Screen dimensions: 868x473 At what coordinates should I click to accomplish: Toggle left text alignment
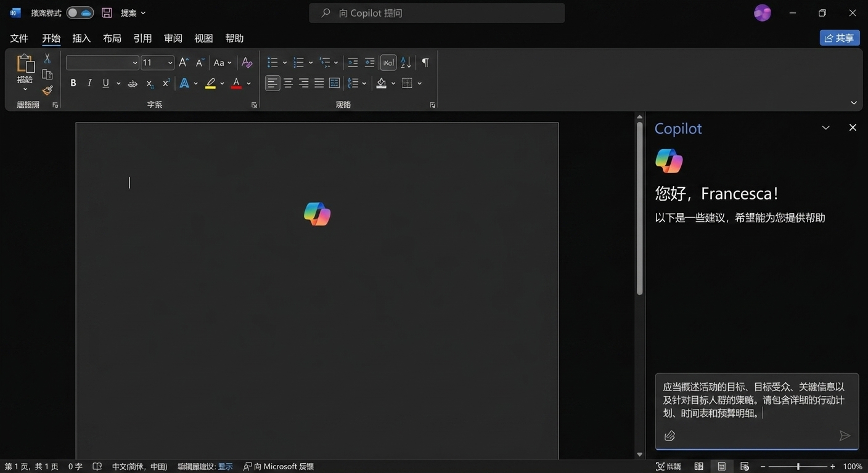[272, 83]
